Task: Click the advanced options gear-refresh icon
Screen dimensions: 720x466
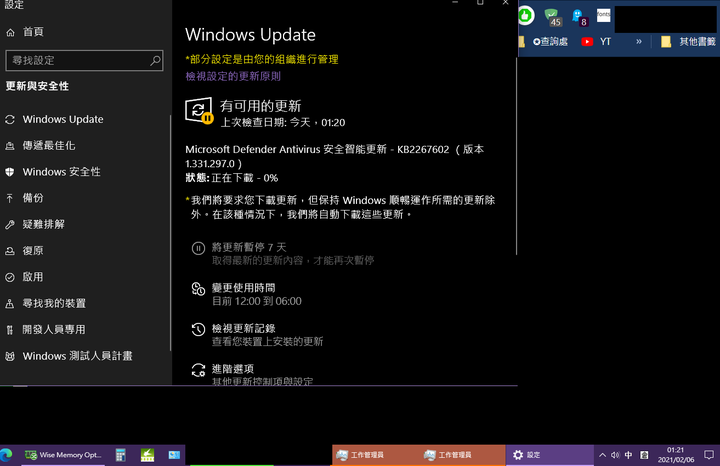Action: 198,370
